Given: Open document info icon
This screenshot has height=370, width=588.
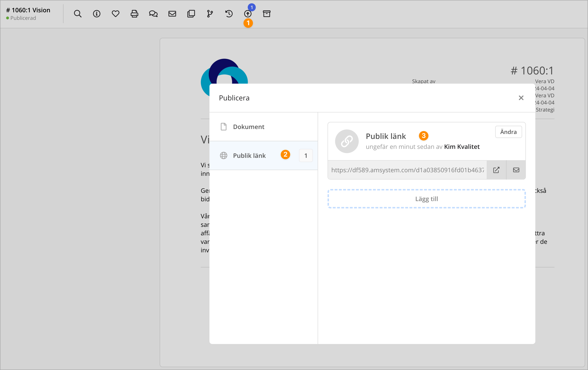Looking at the screenshot, I should [97, 14].
